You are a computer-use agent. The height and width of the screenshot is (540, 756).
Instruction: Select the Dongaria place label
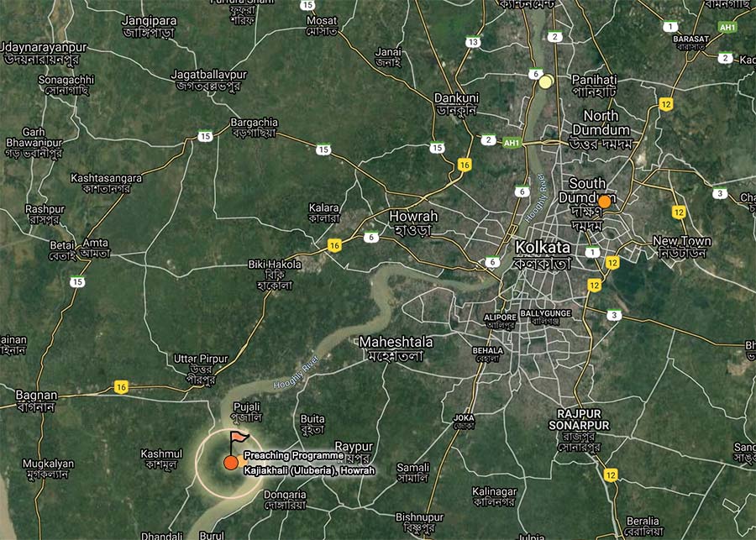click(285, 500)
